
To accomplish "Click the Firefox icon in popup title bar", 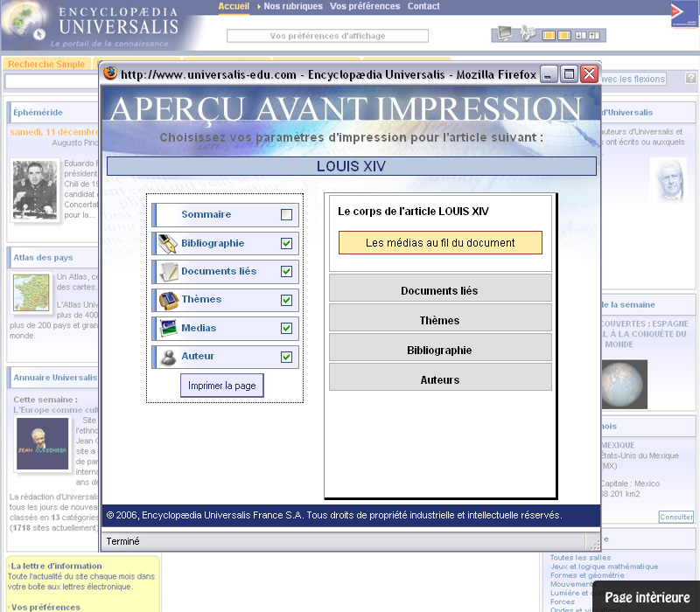I will (x=110, y=73).
